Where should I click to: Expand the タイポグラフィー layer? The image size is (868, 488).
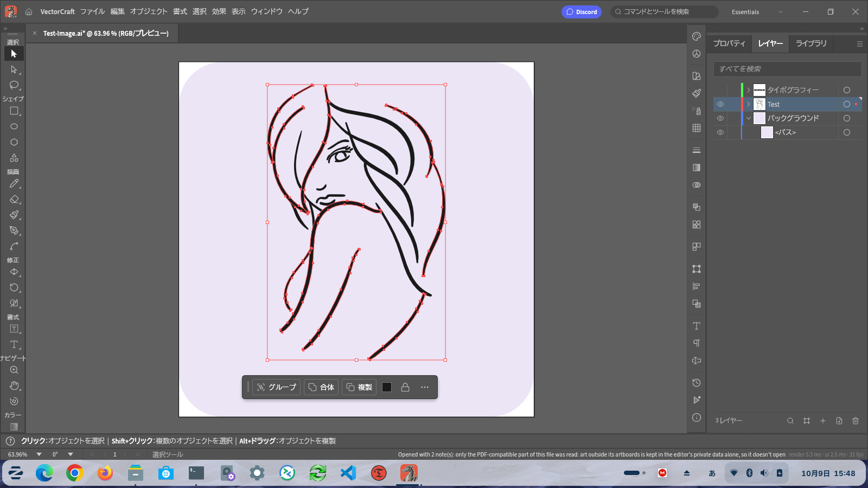point(749,90)
